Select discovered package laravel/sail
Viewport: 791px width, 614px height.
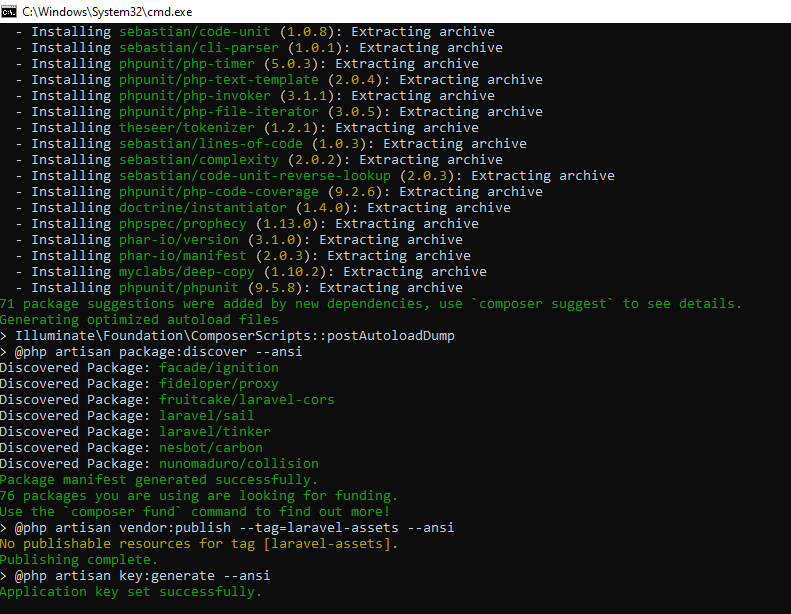[x=207, y=416]
